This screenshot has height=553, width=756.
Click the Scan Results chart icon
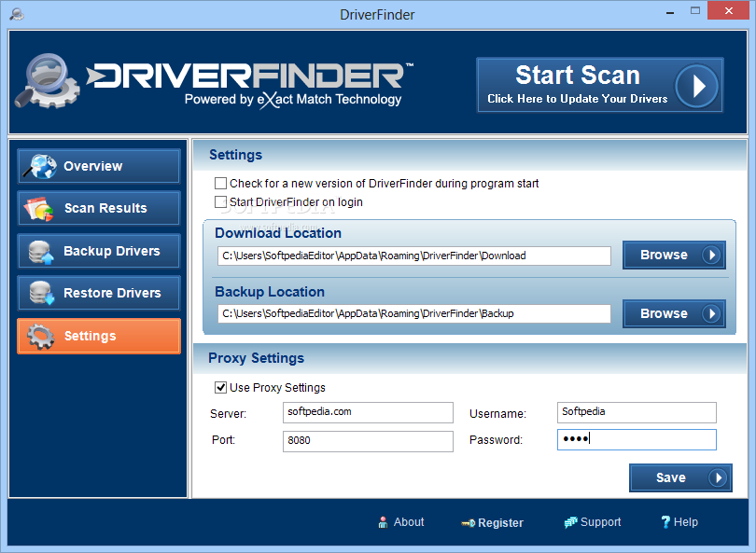(x=38, y=209)
